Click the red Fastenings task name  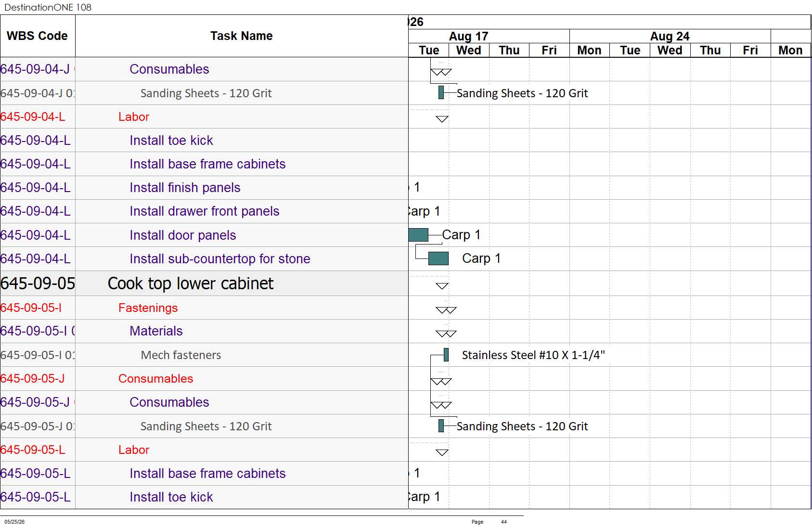point(148,308)
